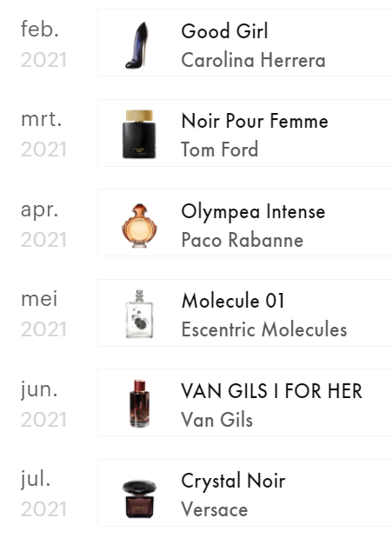Open VAN GILS I FOR HER title
The width and height of the screenshot is (392, 538).
pos(271,391)
